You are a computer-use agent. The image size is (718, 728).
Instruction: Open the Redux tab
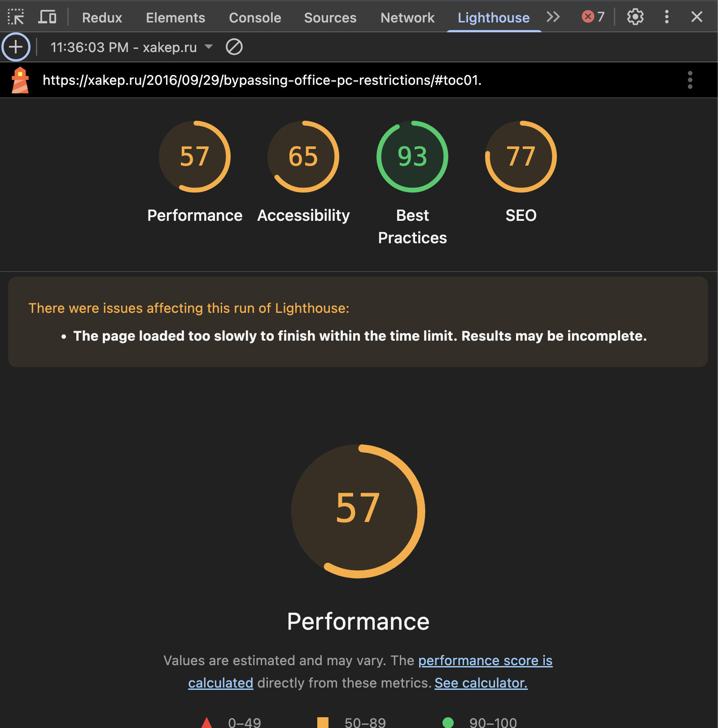click(102, 18)
